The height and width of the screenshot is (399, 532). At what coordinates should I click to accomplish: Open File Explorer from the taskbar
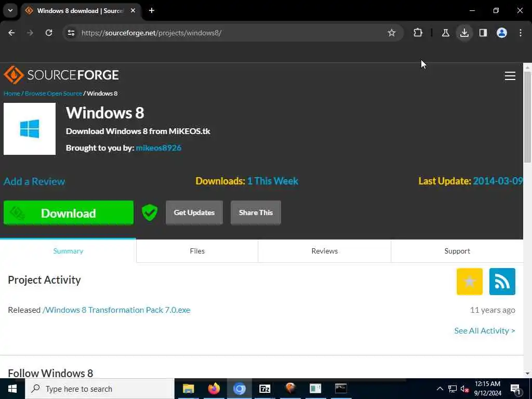pyautogui.click(x=188, y=389)
